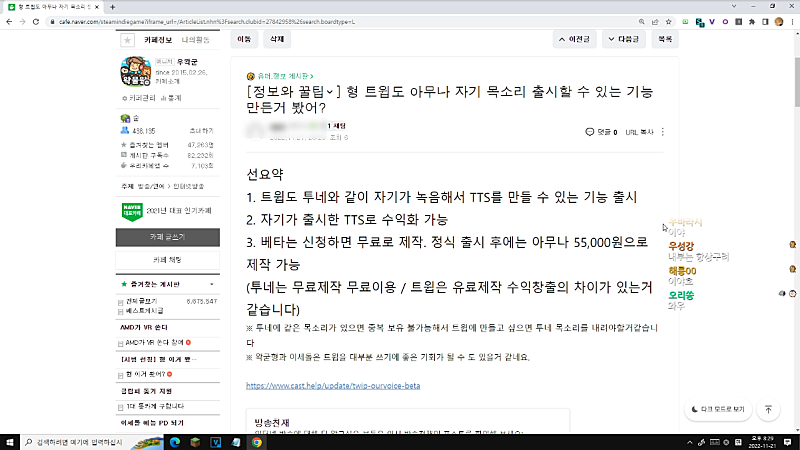Click the scroll-to-top arrow button
The image size is (800, 450).
click(768, 409)
